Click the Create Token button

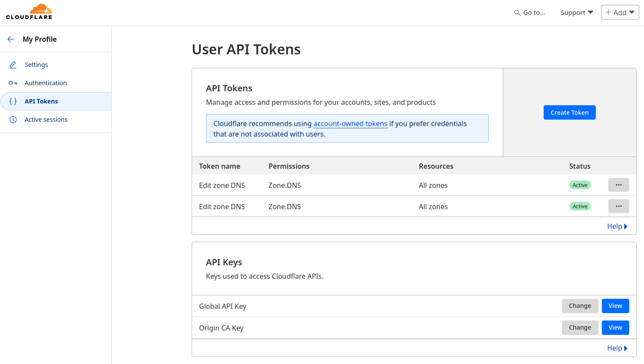pyautogui.click(x=570, y=113)
